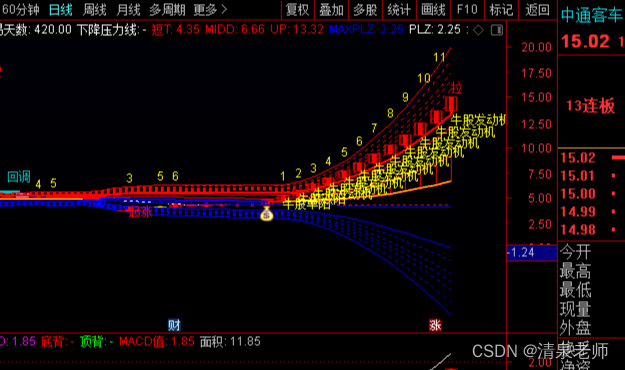Click the 最高 quote row
Image resolution: width=625 pixels, height=370 pixels.
click(x=576, y=271)
